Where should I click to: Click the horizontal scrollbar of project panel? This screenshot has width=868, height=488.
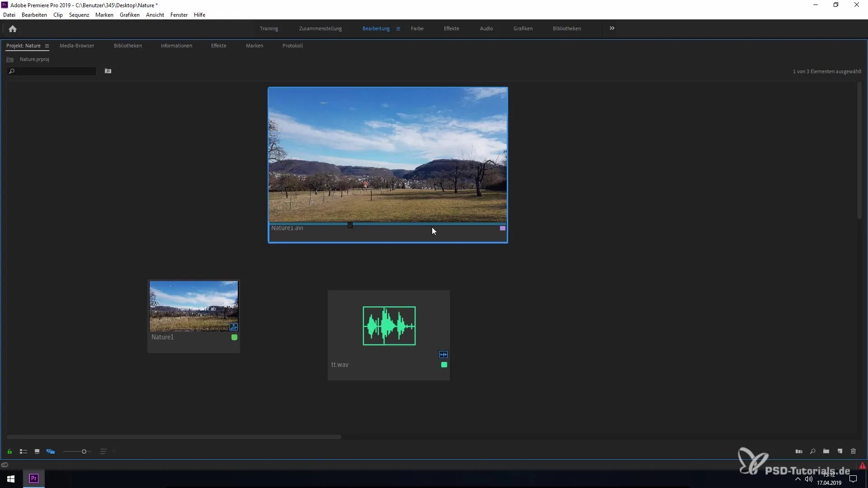coord(174,437)
